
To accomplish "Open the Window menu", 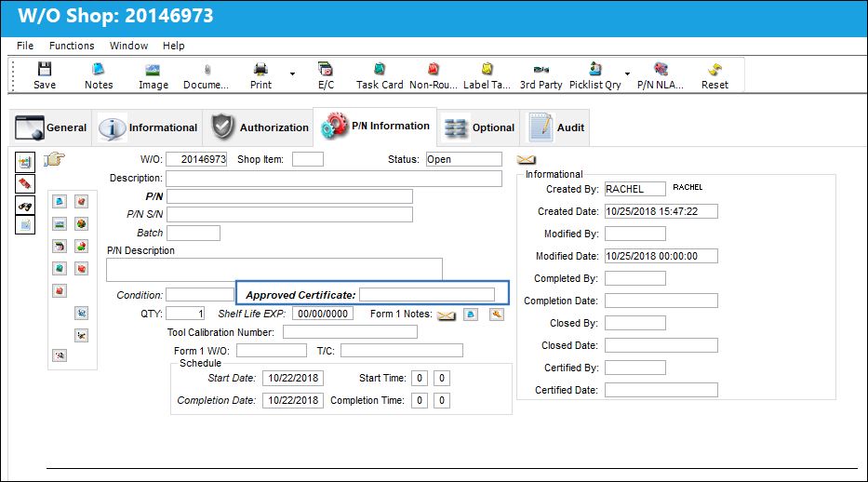I will (128, 46).
